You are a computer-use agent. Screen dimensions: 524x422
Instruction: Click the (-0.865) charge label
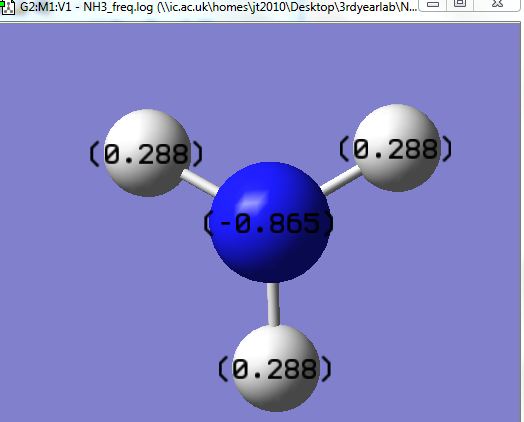coord(269,223)
